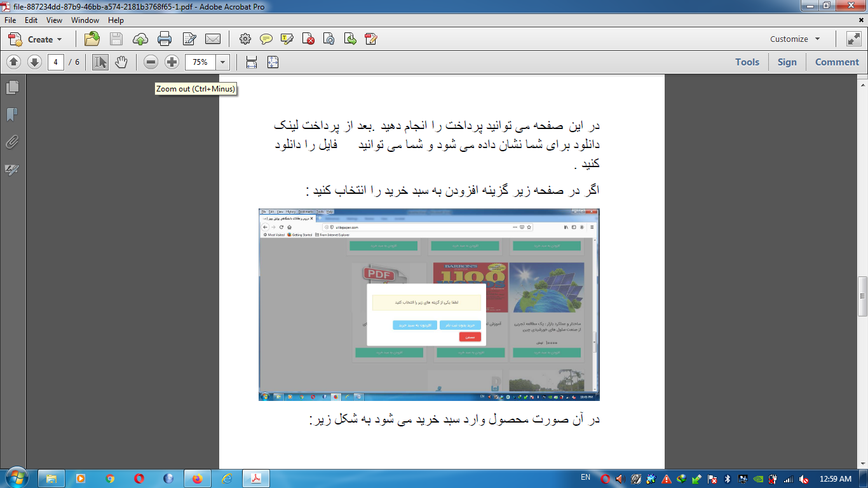
Task: Click the NVIDIA tray icon
Action: pyautogui.click(x=758, y=479)
